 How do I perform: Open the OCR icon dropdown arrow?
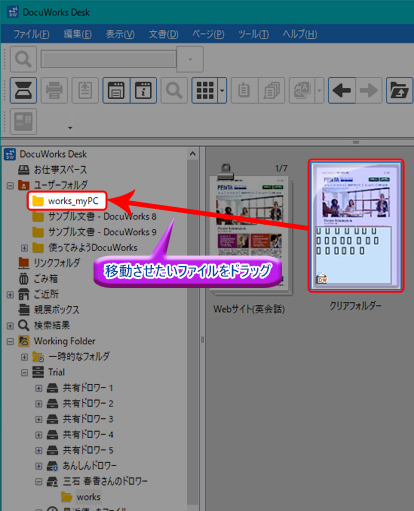[319, 90]
